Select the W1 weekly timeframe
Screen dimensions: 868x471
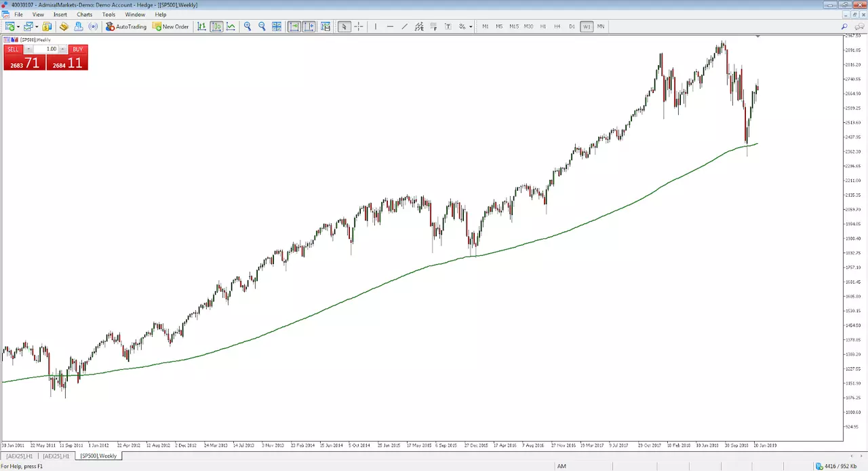click(587, 26)
